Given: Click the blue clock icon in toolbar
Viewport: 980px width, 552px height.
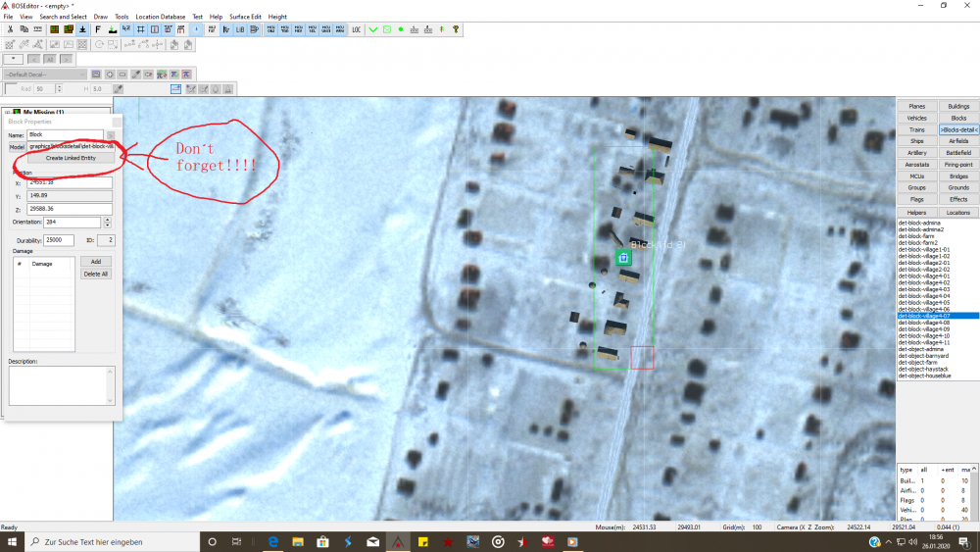Looking at the screenshot, I should 196,29.
